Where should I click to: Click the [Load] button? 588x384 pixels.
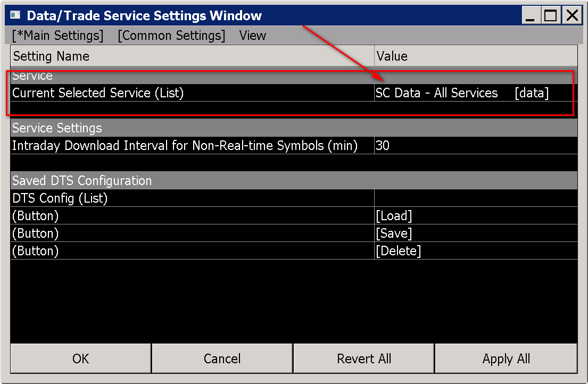point(394,216)
